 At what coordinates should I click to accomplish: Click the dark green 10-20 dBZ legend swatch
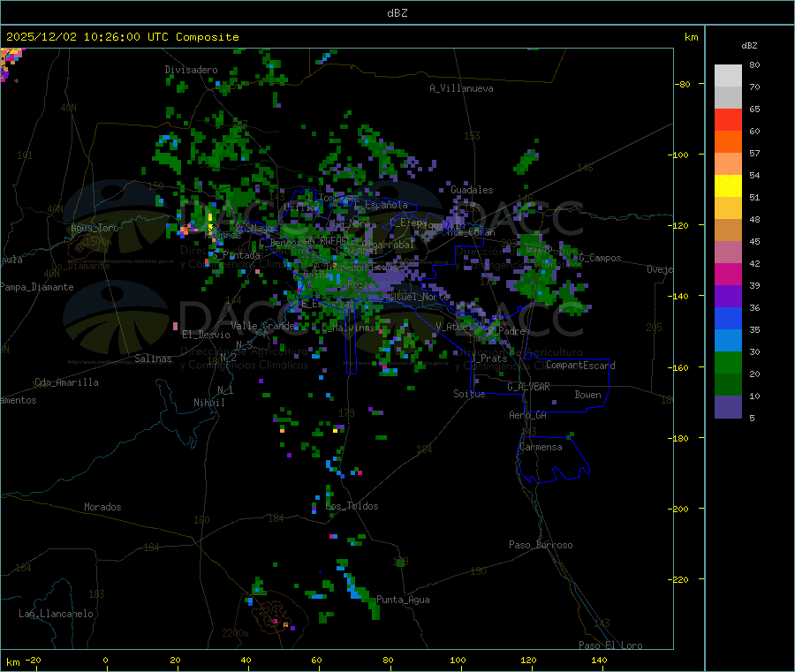pos(728,385)
